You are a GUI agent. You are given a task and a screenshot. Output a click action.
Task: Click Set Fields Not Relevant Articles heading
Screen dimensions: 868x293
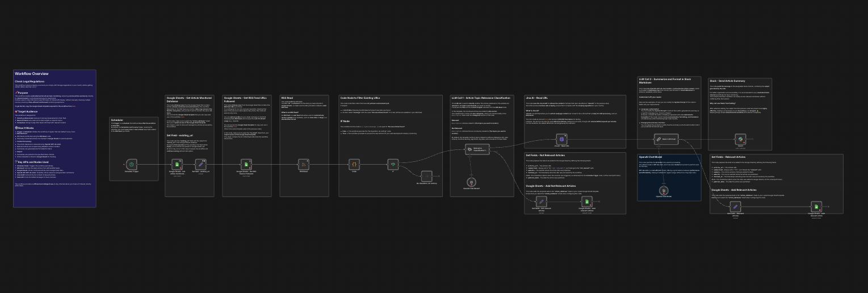point(546,154)
